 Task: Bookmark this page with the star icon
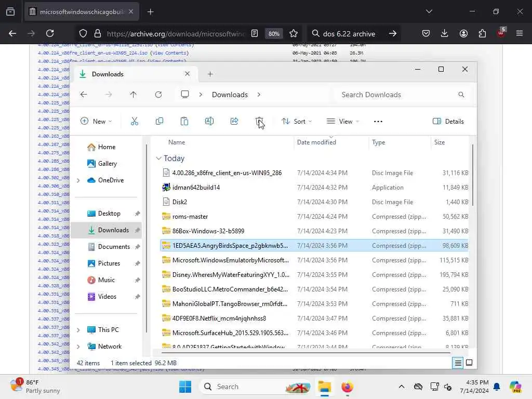[x=294, y=33]
